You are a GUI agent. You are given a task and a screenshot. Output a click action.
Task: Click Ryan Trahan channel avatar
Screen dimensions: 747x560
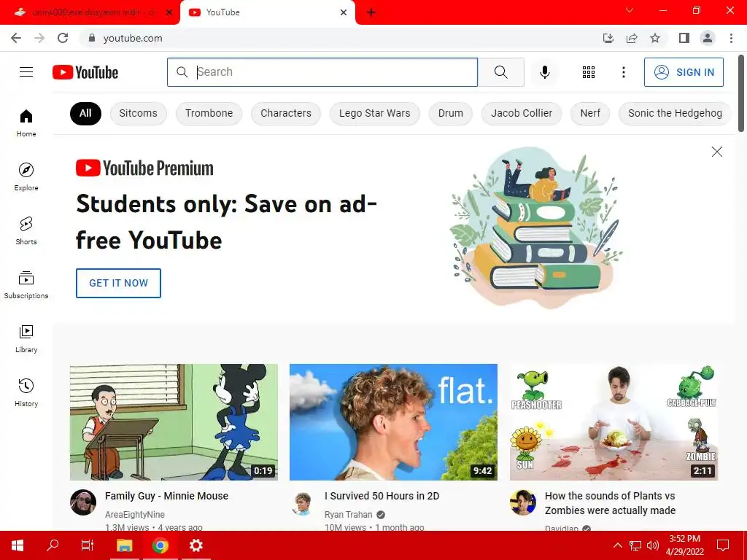pyautogui.click(x=303, y=504)
